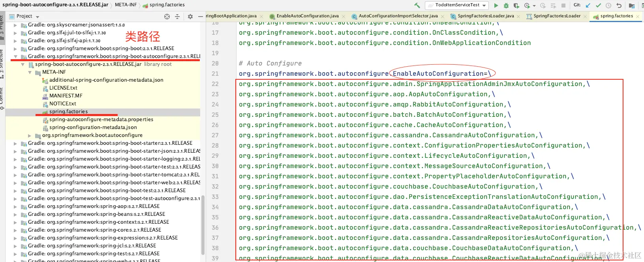Run with Coverage shield icon
The height and width of the screenshot is (262, 644).
coord(516,6)
